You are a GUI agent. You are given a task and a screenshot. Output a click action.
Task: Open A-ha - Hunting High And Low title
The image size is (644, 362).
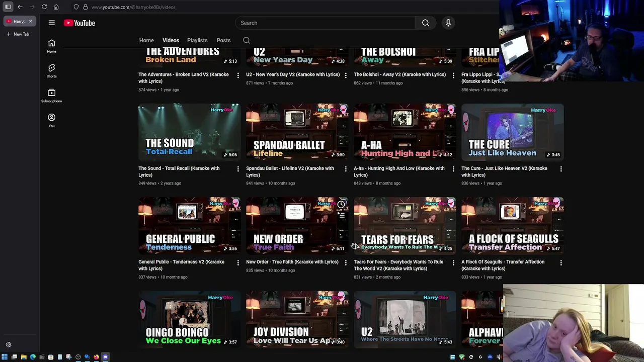point(399,171)
